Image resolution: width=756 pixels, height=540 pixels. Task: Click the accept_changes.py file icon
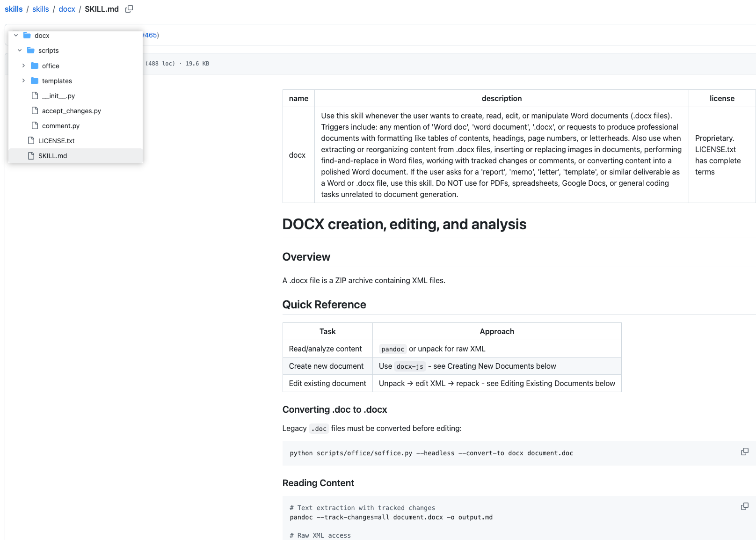coord(35,110)
